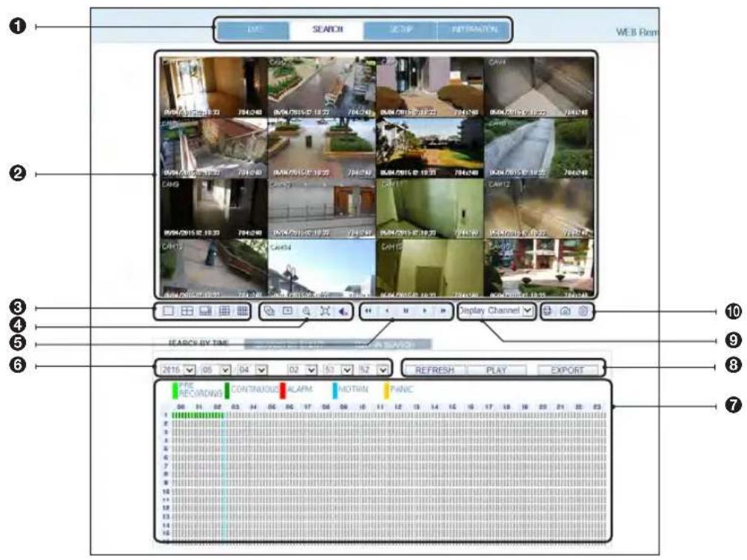Capture a snapshot with camera icon

pos(566,311)
